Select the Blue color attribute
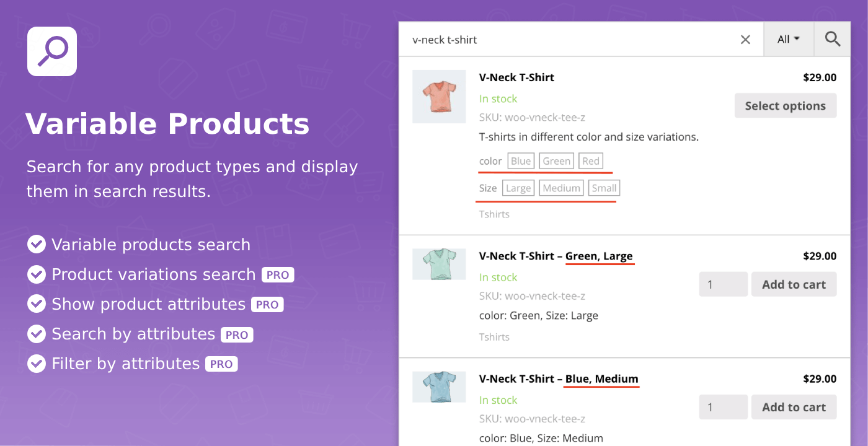The height and width of the screenshot is (446, 868). pos(521,161)
